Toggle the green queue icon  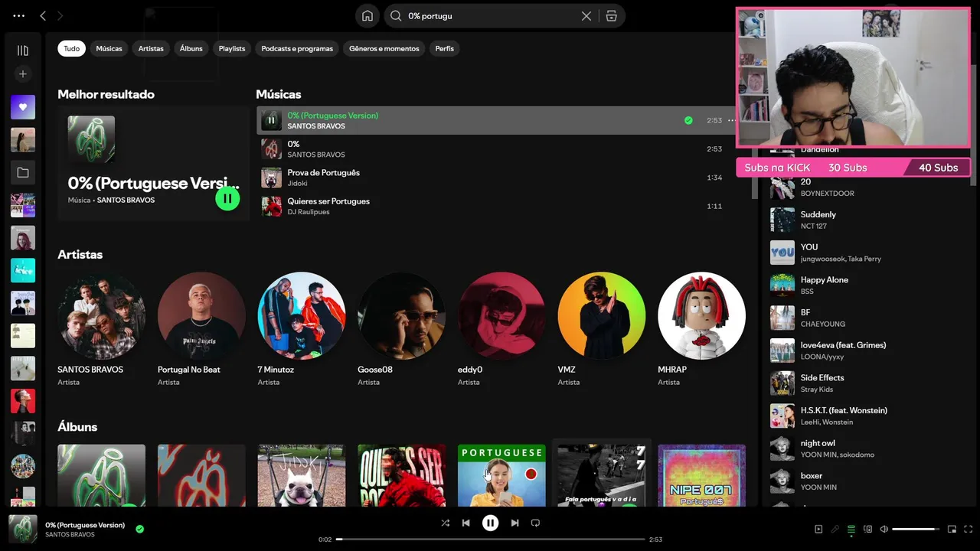point(851,529)
